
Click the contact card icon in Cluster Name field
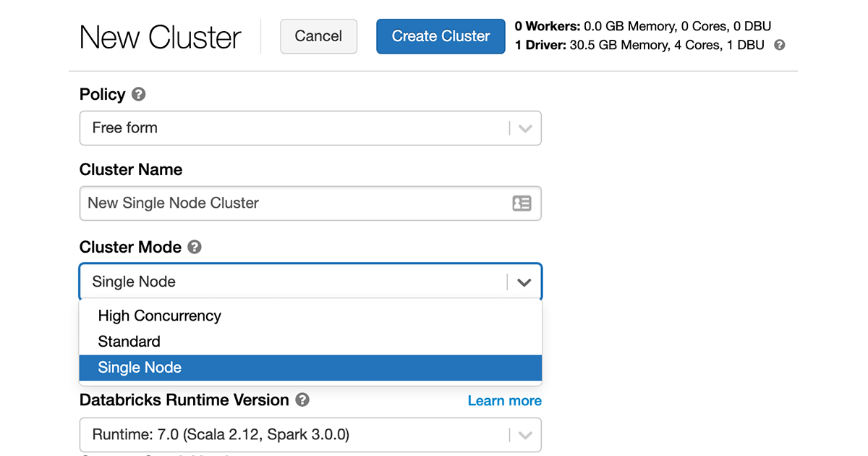coord(522,203)
